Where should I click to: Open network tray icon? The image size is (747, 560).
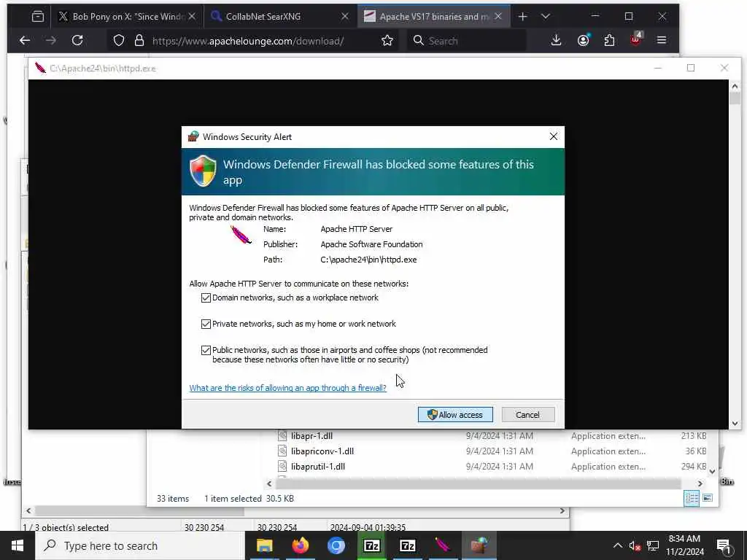(653, 545)
